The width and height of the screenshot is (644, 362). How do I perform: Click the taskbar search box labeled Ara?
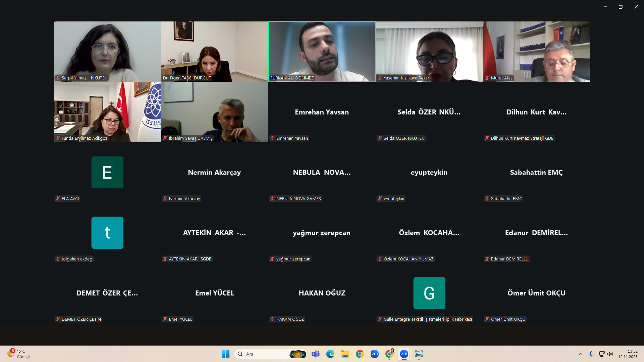coord(265,354)
